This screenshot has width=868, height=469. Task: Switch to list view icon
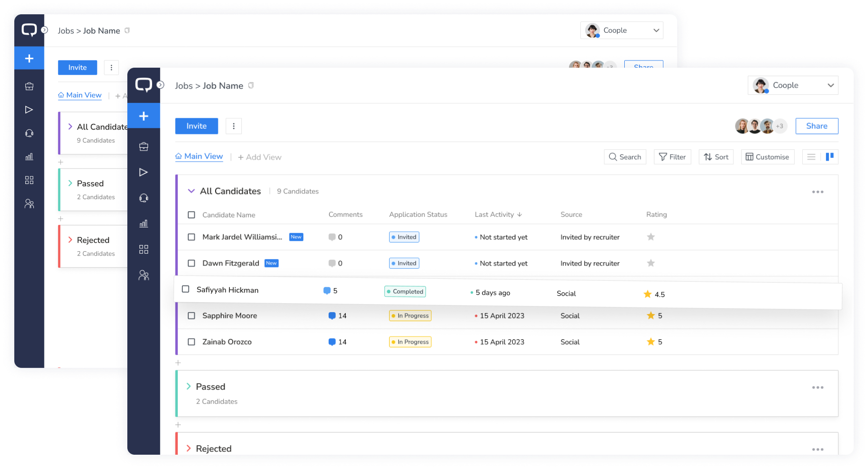click(811, 157)
